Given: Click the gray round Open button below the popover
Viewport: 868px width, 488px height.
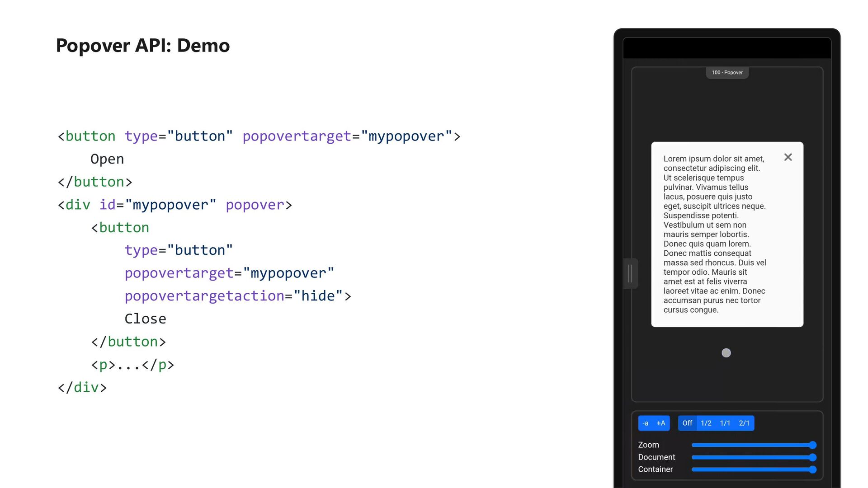Looking at the screenshot, I should (726, 353).
